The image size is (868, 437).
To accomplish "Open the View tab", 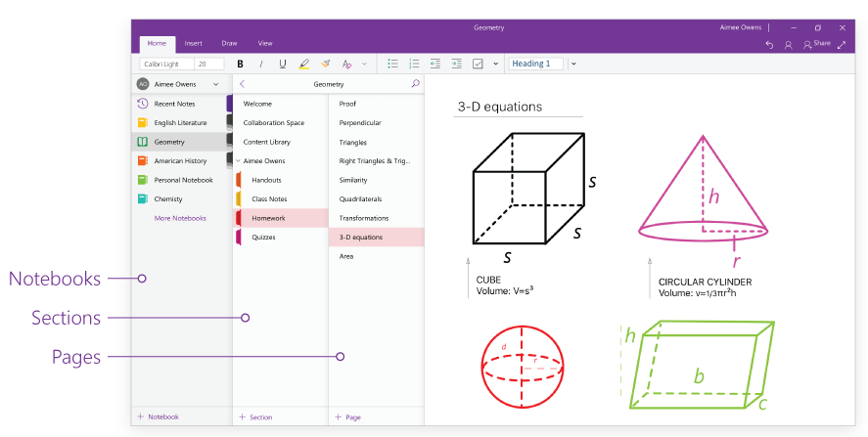I will pos(265,43).
